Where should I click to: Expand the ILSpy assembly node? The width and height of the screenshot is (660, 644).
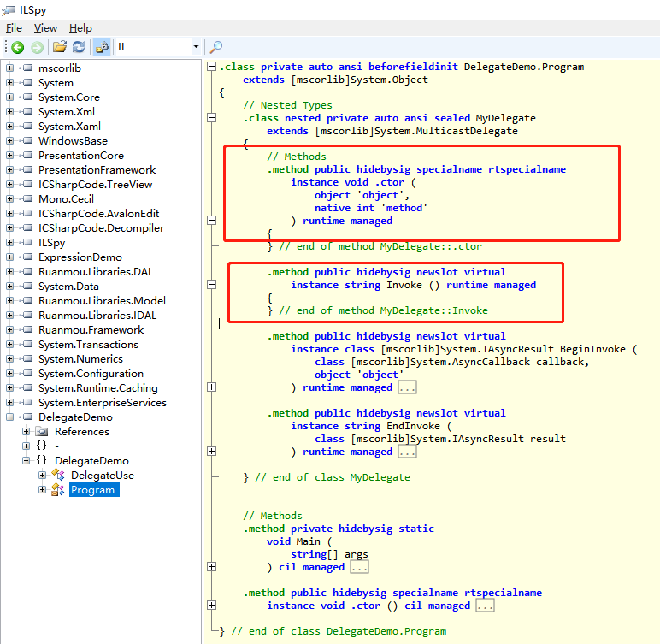pos(9,242)
